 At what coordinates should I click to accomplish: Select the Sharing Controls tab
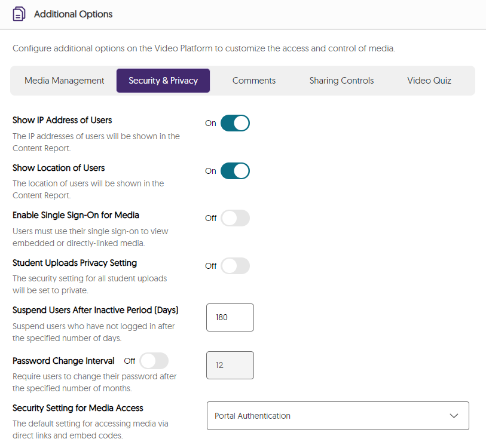click(x=341, y=80)
